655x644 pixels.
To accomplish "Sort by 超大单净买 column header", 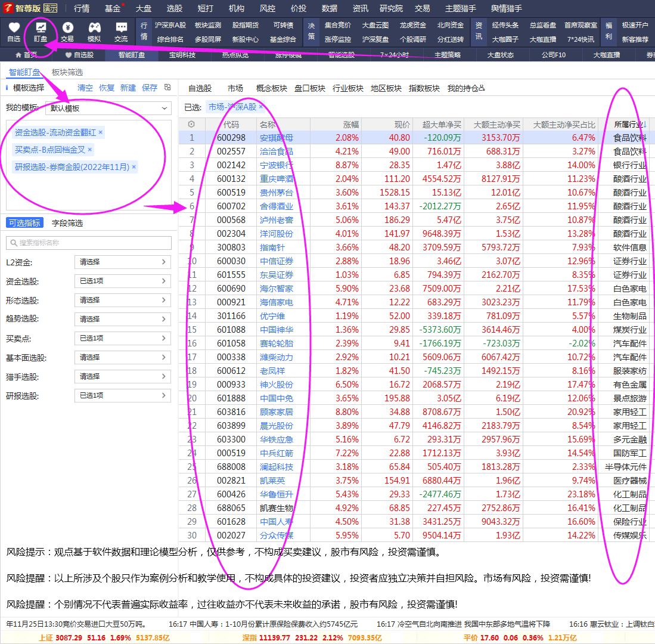I will tap(442, 125).
